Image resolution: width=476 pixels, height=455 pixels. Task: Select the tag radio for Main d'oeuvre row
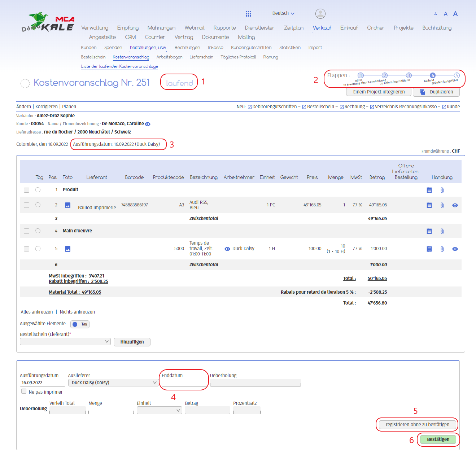38,231
